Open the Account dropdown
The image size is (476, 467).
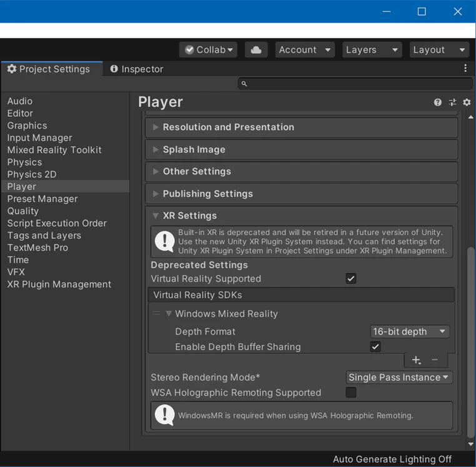(305, 50)
